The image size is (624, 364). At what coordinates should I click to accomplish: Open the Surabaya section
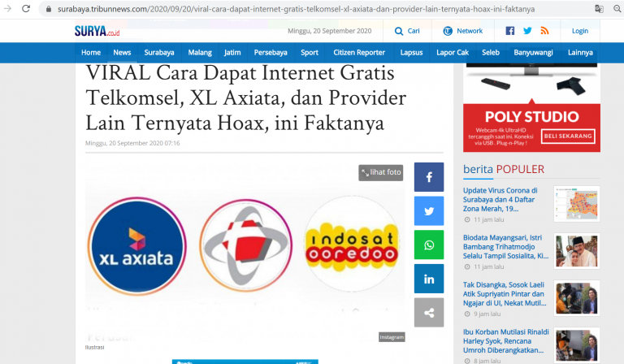tap(159, 53)
